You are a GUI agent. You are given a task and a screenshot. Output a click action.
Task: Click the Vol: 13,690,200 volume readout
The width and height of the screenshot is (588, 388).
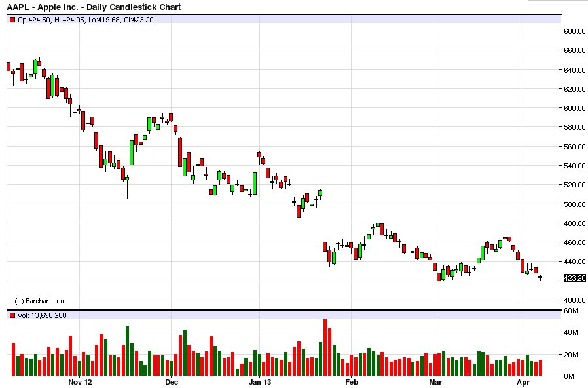point(42,315)
